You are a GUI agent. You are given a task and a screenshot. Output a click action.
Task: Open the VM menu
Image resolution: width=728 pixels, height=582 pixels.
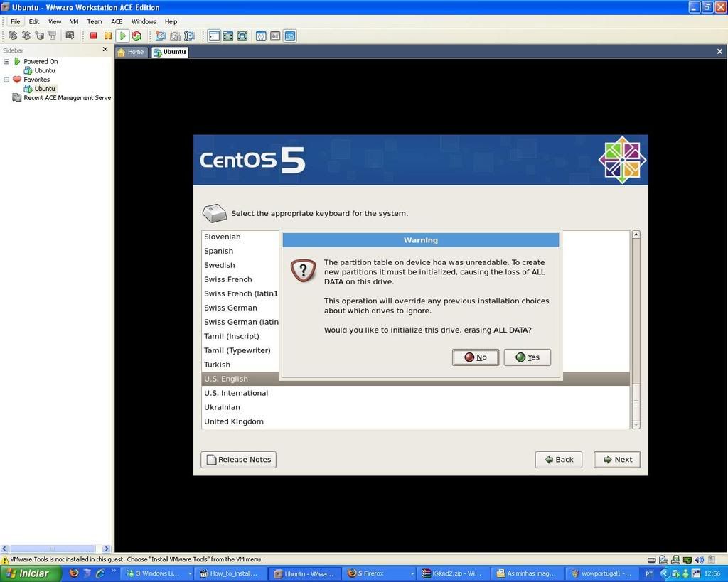[x=74, y=21]
